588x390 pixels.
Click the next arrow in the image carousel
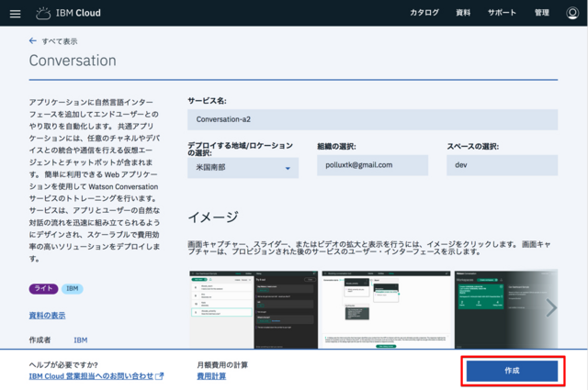point(551,307)
